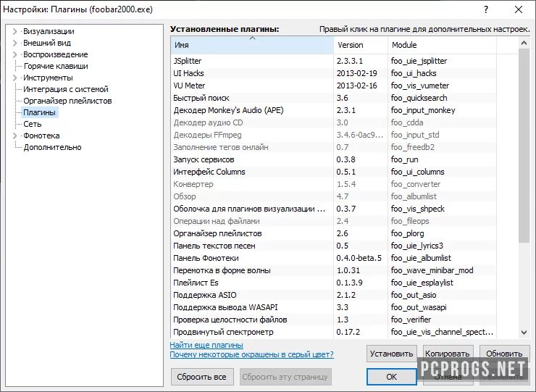Open the Сеть settings page
Screen dimensions: 536x392
[x=32, y=124]
